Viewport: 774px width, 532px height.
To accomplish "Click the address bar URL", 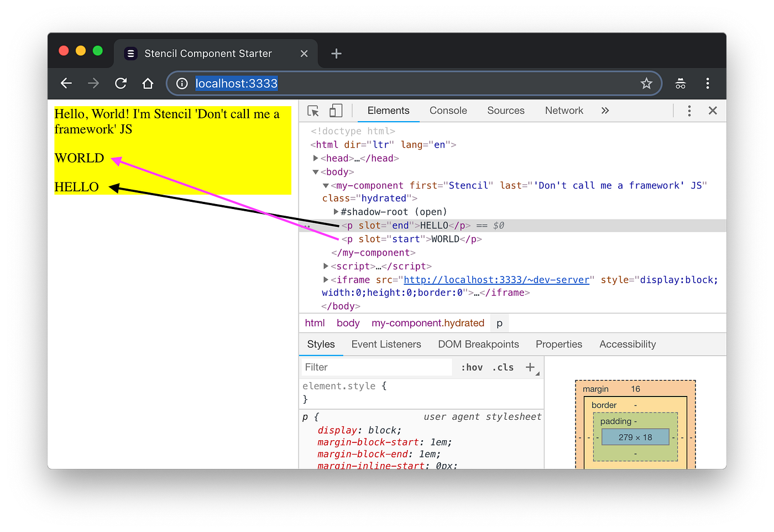I will pos(237,84).
